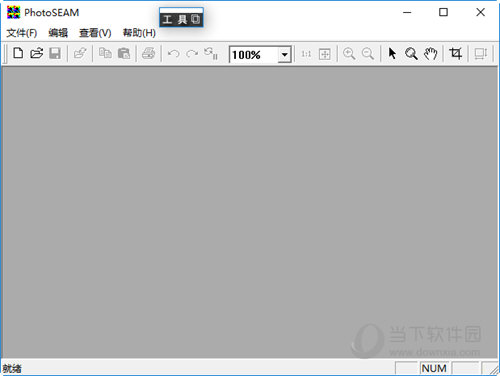Click the 1:1 actual size icon
The image size is (500, 376).
click(306, 54)
